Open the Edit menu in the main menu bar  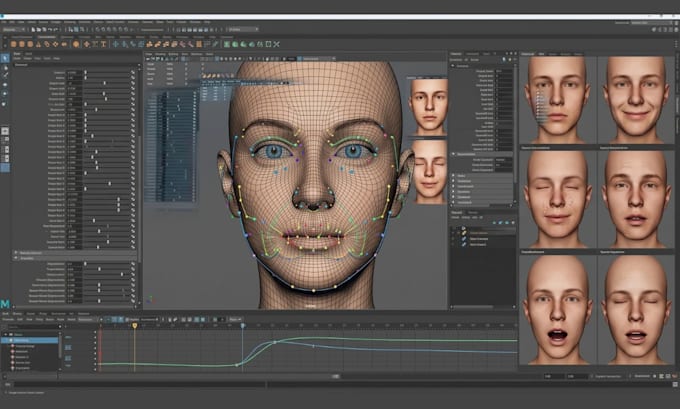(13, 22)
